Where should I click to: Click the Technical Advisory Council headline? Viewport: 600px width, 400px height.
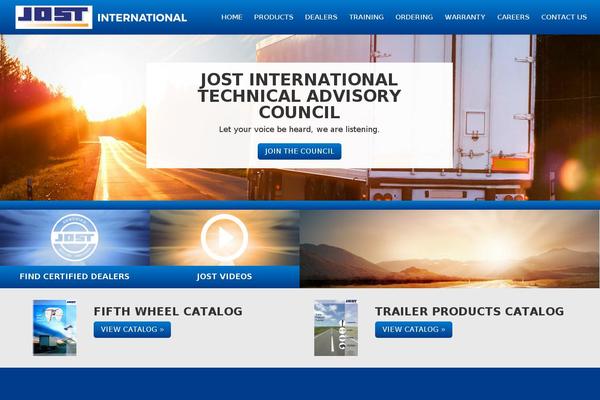click(x=299, y=96)
